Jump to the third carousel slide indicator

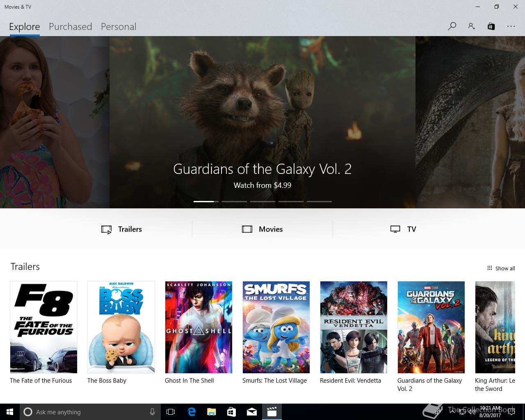[262, 201]
